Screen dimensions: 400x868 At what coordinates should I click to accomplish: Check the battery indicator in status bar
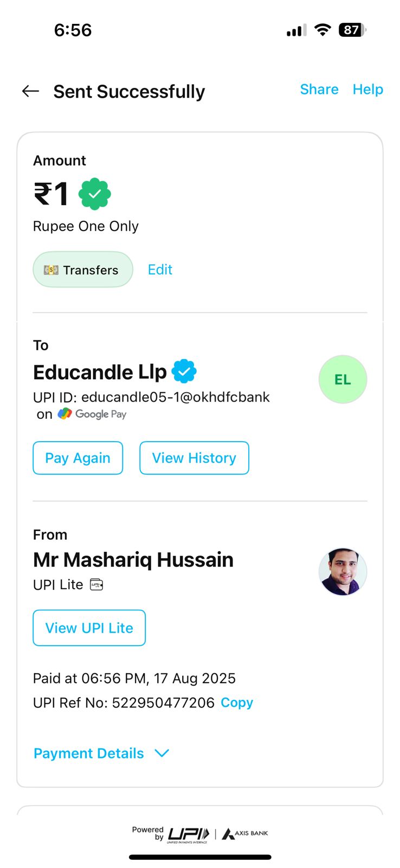tap(352, 30)
